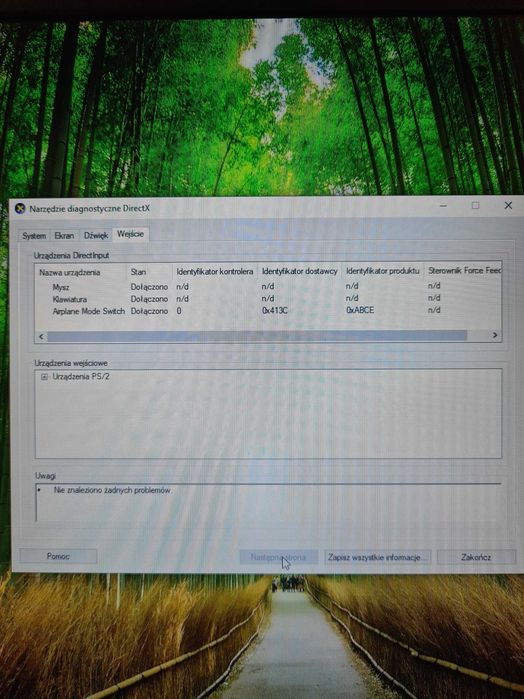Click the Dołączono status of Airplane Mode Switch
The height and width of the screenshot is (699, 524).
click(149, 311)
